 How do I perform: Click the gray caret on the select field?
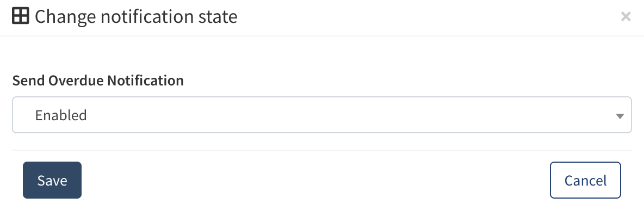(x=619, y=116)
